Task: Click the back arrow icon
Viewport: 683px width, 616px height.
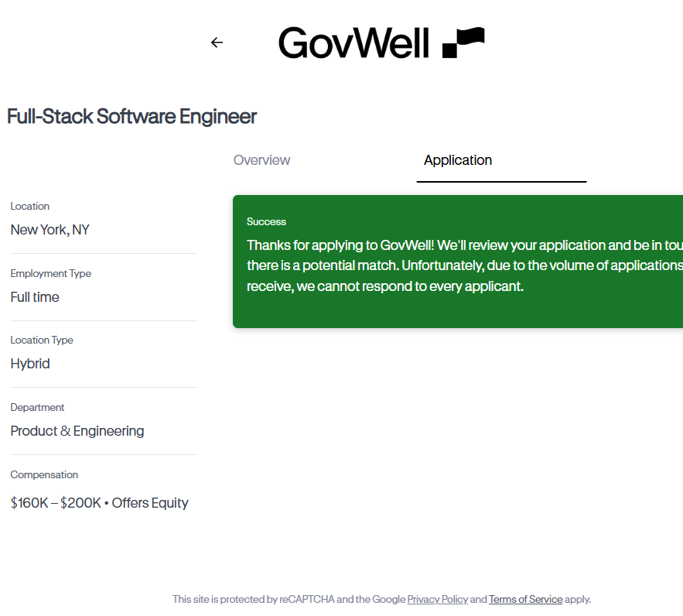Action: [x=217, y=43]
